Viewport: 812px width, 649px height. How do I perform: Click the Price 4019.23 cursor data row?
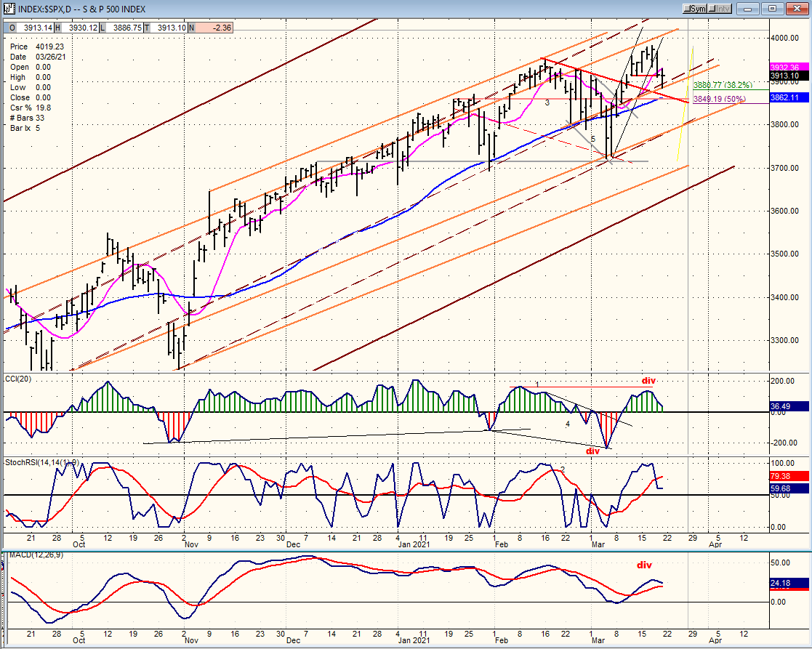click(37, 47)
